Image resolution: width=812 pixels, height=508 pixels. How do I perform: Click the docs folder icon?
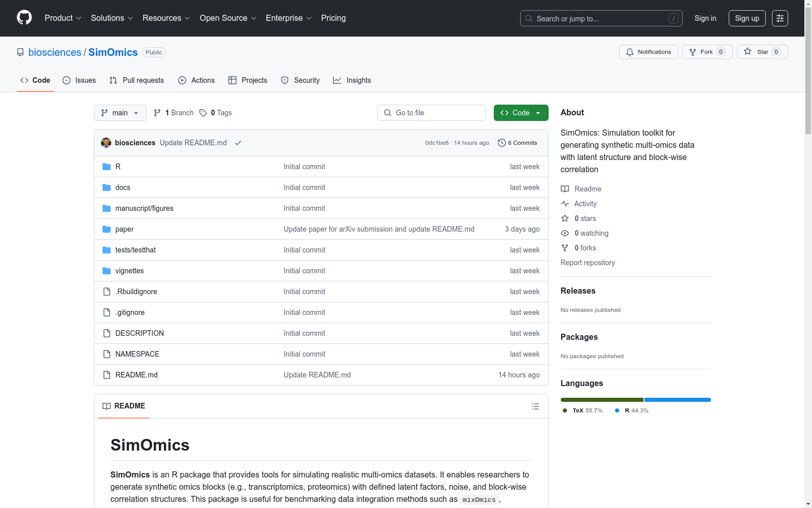[x=107, y=187]
